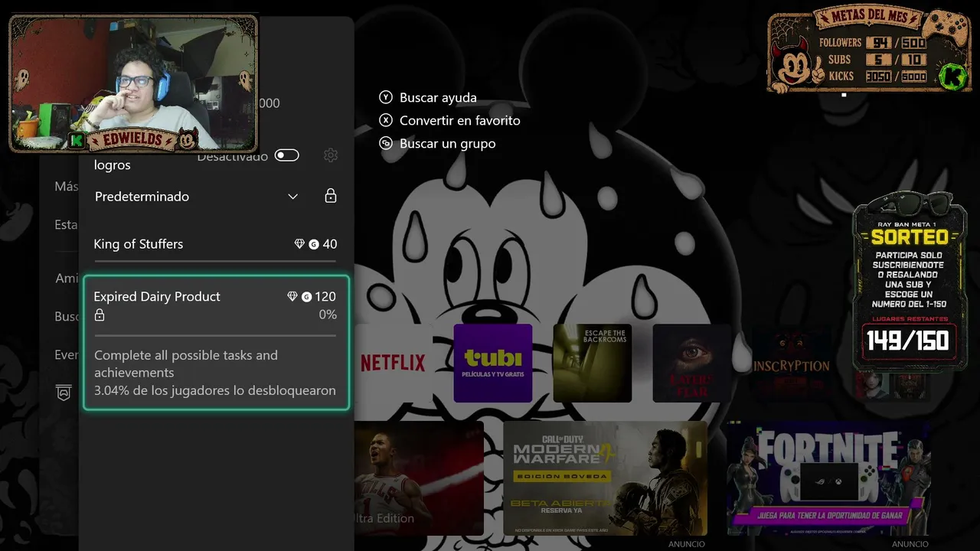Screen dimensions: 980x551
Task: Open the gear settings icon beside Desactivado
Action: [331, 155]
